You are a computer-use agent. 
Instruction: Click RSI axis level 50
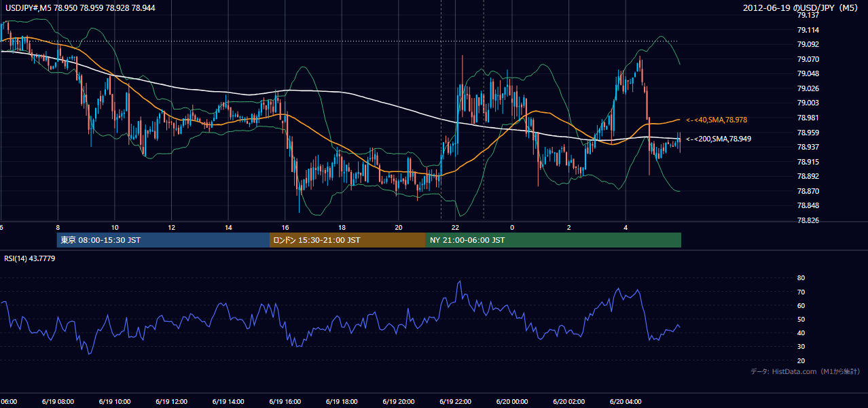(801, 319)
